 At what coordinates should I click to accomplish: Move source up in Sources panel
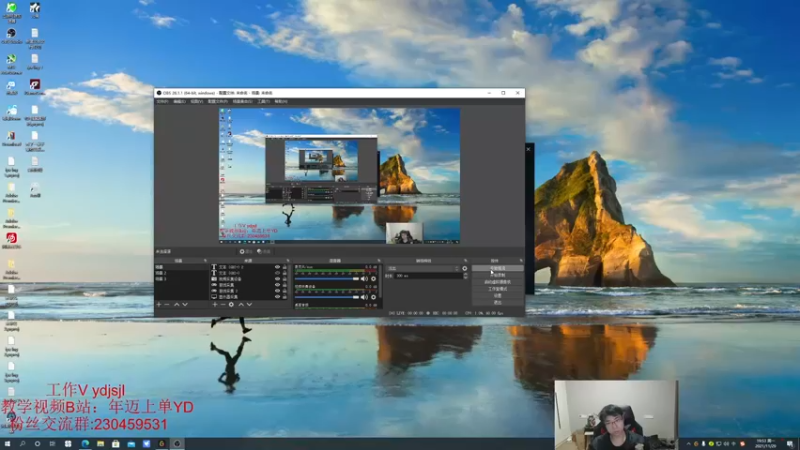(241, 305)
